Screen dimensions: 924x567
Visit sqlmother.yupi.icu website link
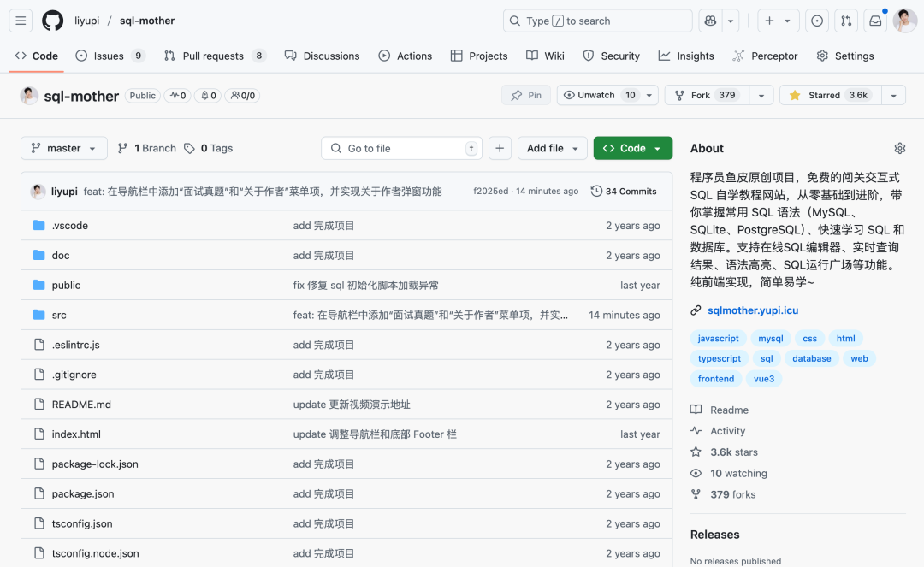[753, 310]
